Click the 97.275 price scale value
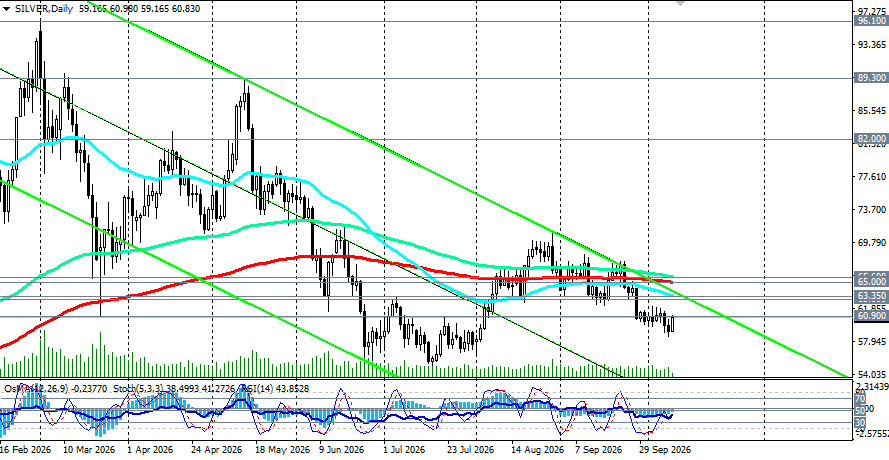This screenshot has height=460, width=889. tap(872, 11)
